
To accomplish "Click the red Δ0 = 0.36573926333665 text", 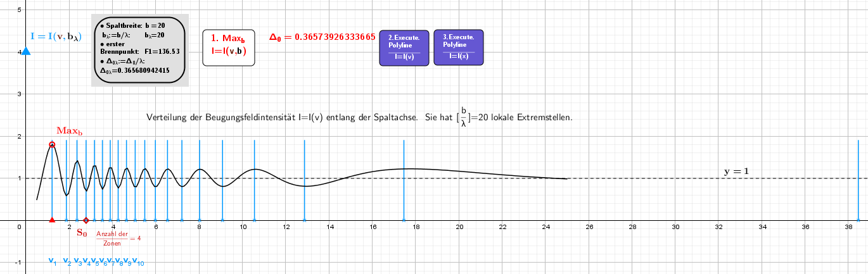I will [322, 37].
